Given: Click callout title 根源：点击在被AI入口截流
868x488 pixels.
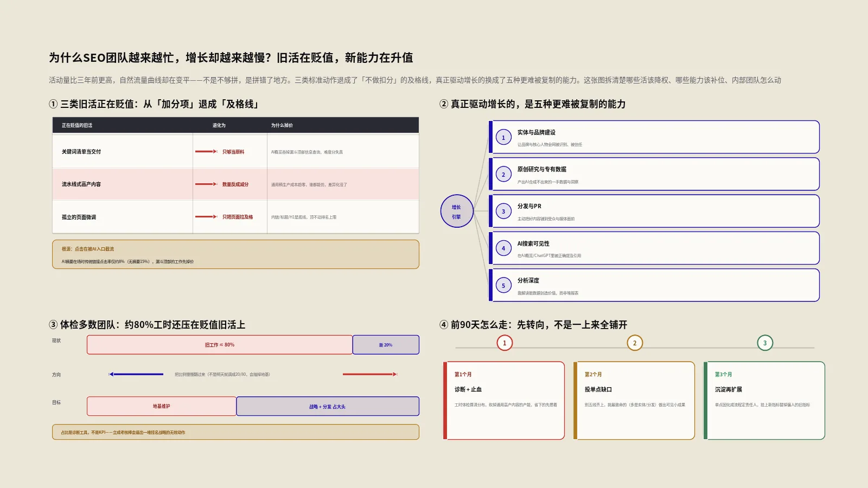Looking at the screenshot, I should tap(88, 249).
